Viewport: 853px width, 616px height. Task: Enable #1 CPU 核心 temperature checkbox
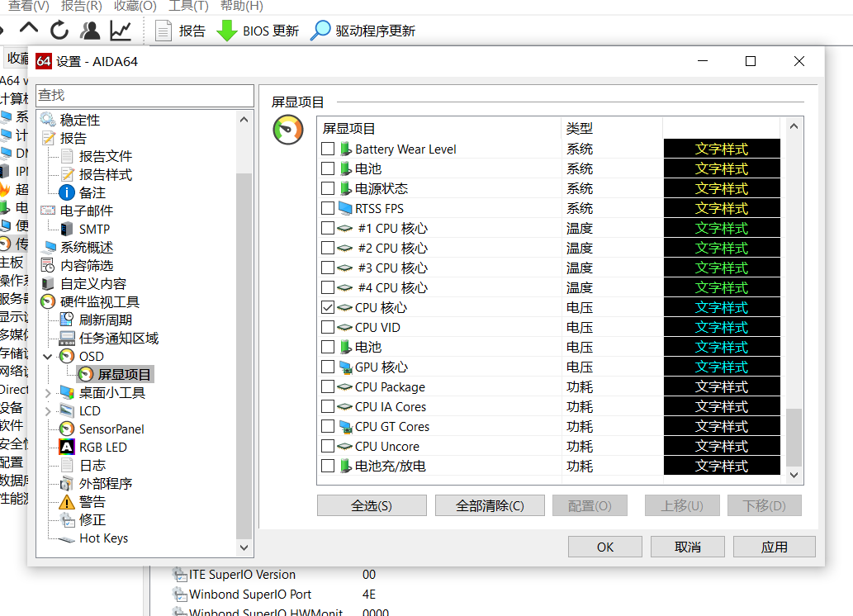328,228
